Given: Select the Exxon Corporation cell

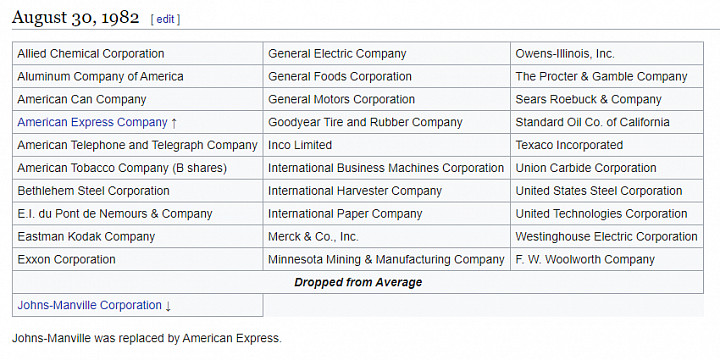Looking at the screenshot, I should click(138, 259).
